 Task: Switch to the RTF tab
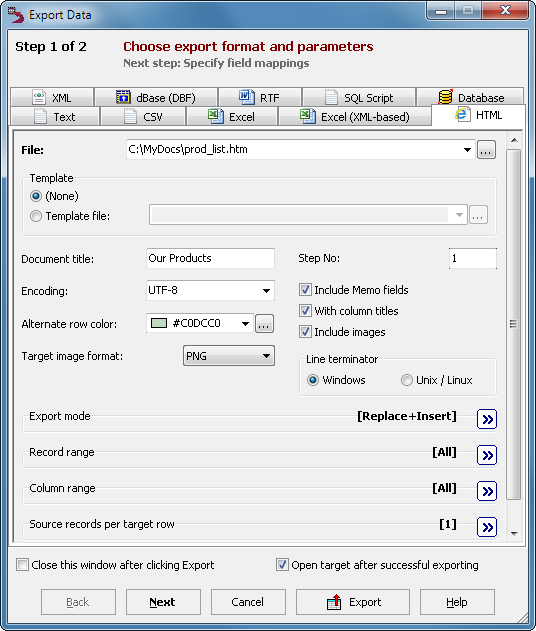(x=260, y=97)
